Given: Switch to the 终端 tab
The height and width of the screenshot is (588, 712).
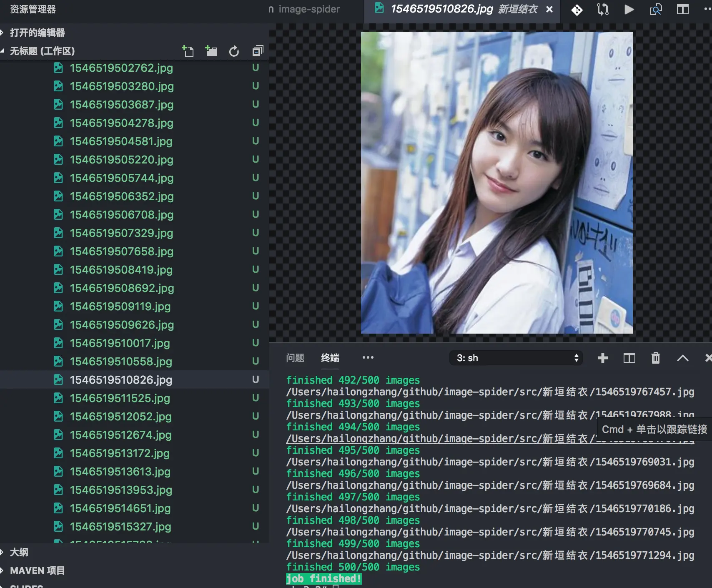Looking at the screenshot, I should coord(330,358).
